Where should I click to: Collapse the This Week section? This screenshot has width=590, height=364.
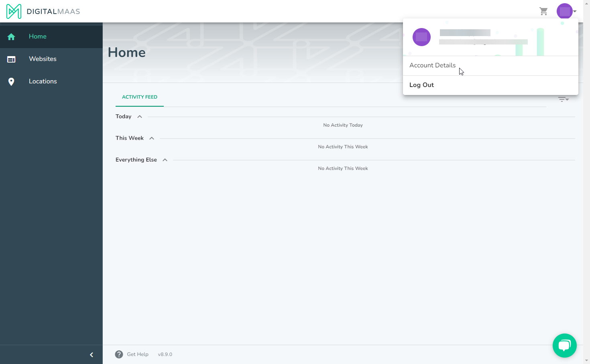(x=152, y=138)
